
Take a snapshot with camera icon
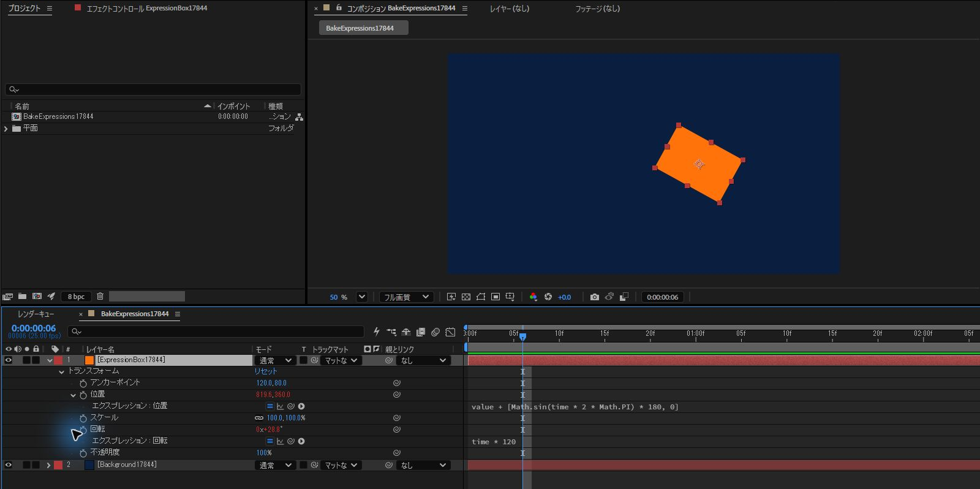594,297
